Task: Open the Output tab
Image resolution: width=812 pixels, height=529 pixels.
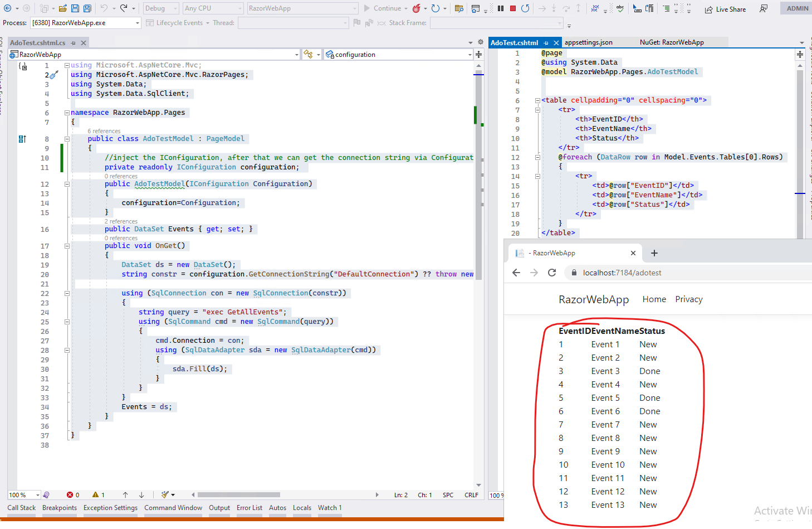Action: 219,508
